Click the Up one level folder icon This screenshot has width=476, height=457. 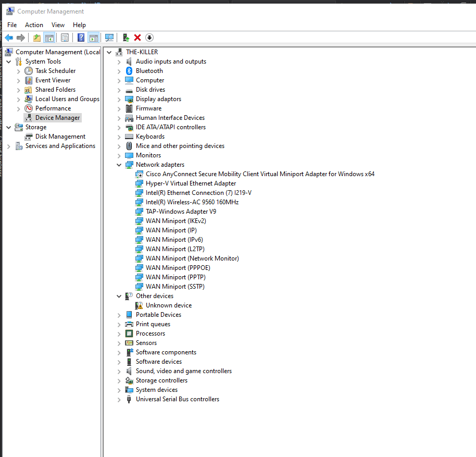(x=37, y=38)
